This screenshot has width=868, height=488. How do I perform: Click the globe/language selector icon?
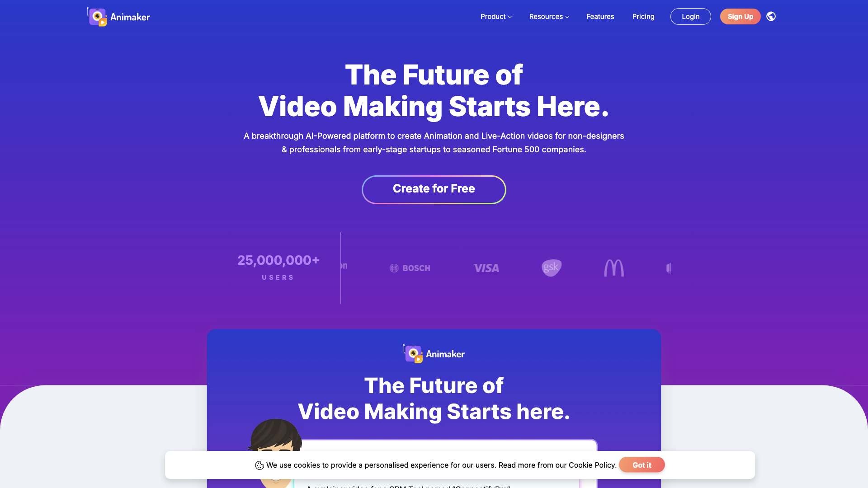click(x=771, y=16)
